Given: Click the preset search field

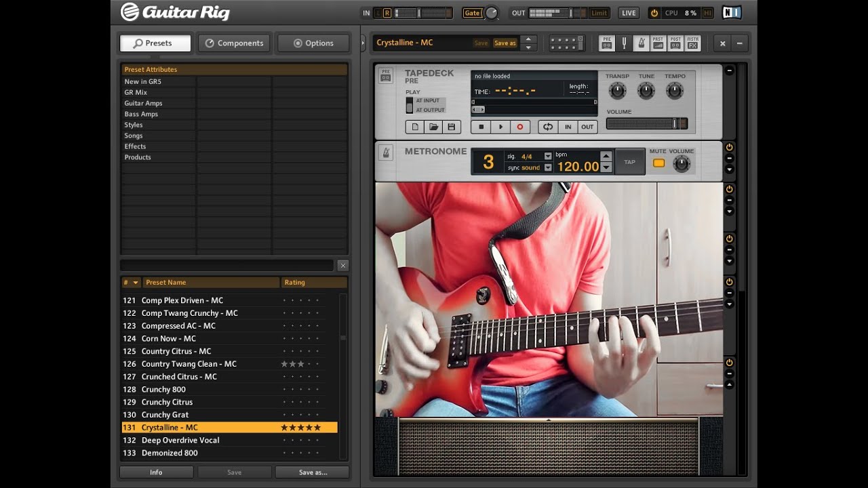Looking at the screenshot, I should pos(227,266).
